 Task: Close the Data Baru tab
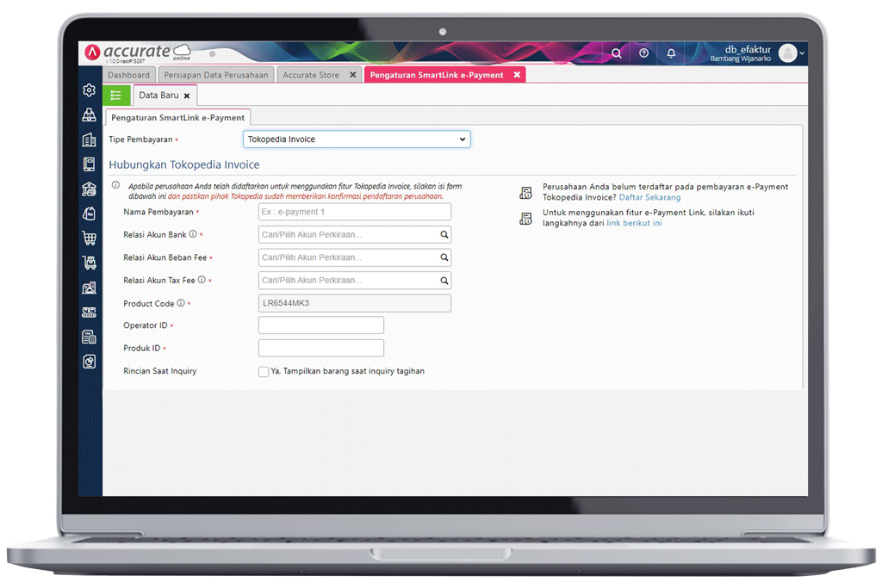(187, 96)
